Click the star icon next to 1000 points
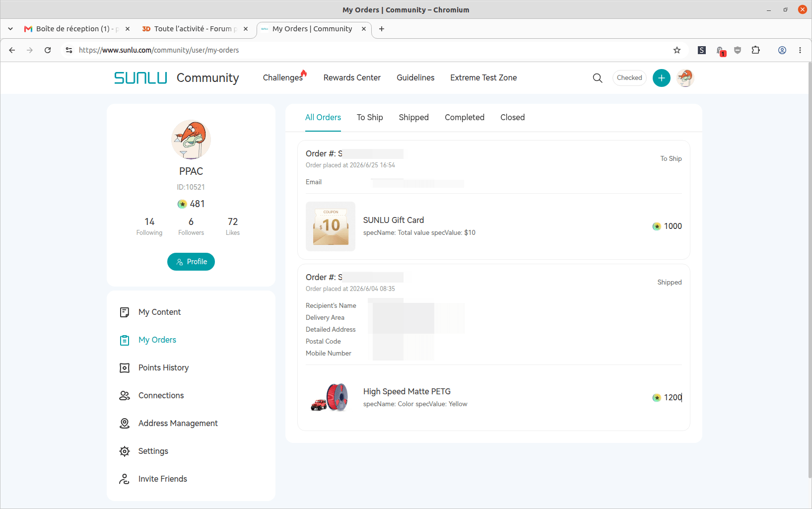The height and width of the screenshot is (509, 812). tap(657, 226)
